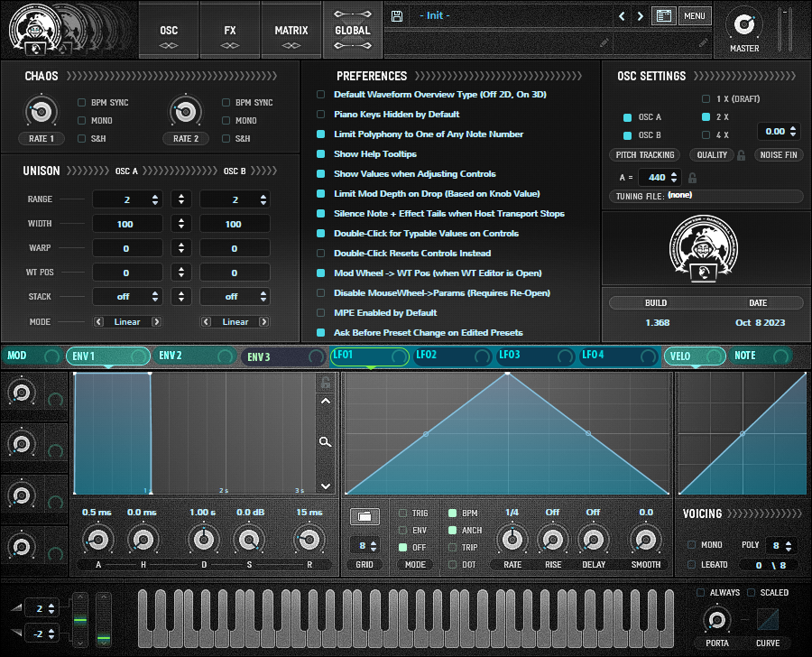The height and width of the screenshot is (657, 812).
Task: Enable the MONO voicing checkbox
Action: pos(692,545)
